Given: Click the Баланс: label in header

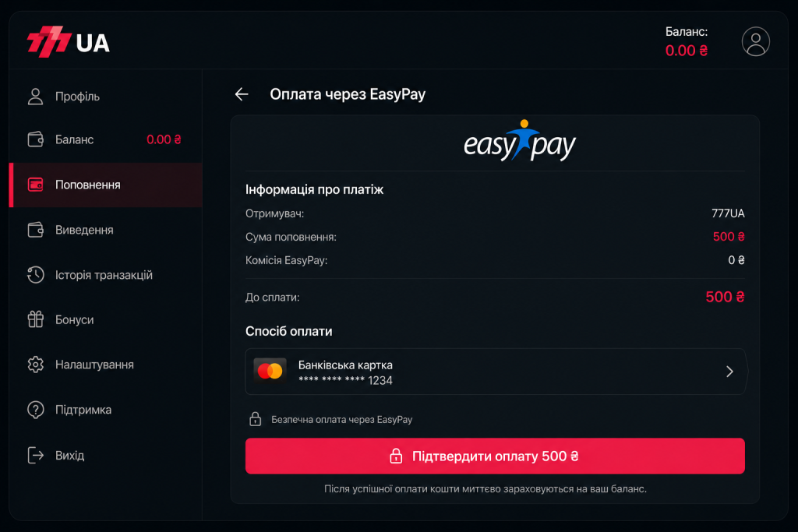Looking at the screenshot, I should coord(687,31).
